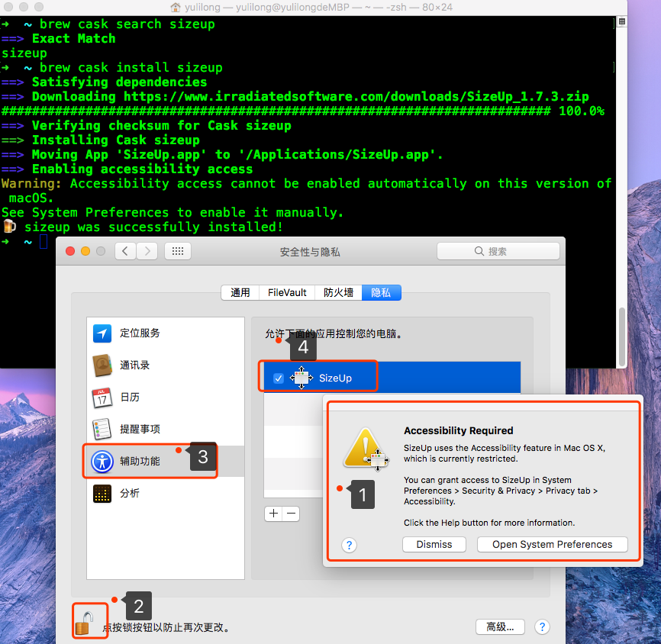
Task: Click the lock icon to prevent changes
Action: tap(84, 623)
